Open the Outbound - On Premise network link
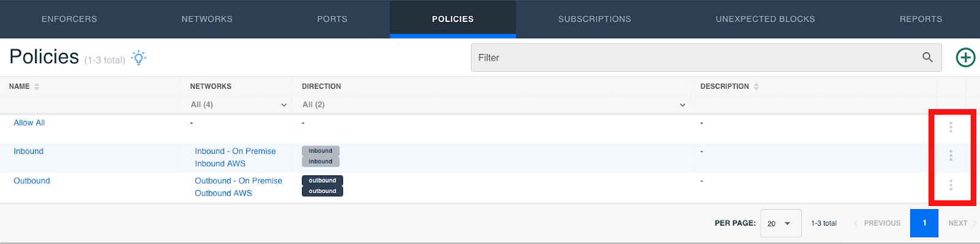 [x=238, y=181]
